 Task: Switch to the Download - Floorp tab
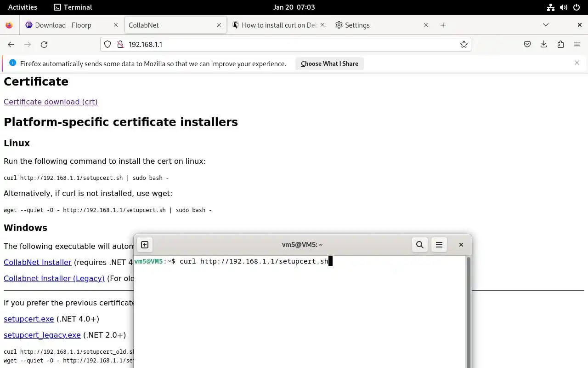coord(72,25)
